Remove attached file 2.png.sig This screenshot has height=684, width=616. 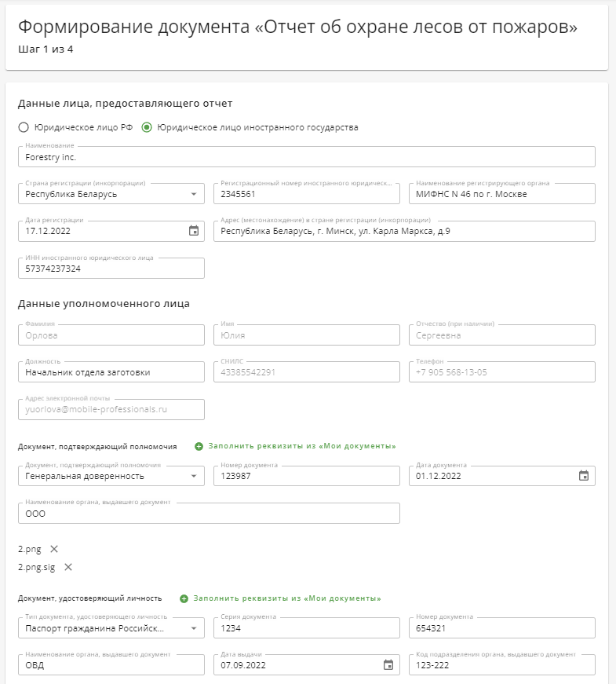click(x=68, y=567)
